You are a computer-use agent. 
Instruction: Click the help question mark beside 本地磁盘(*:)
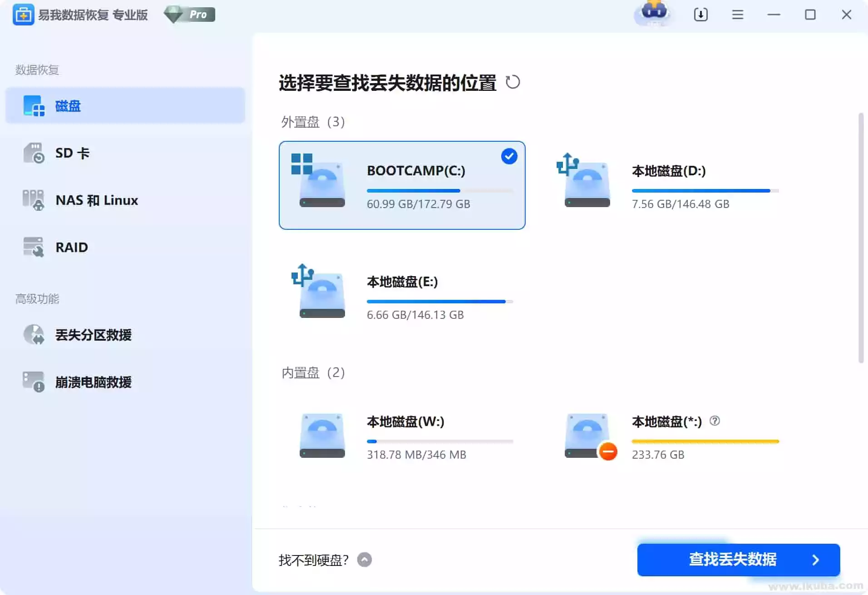pyautogui.click(x=715, y=421)
